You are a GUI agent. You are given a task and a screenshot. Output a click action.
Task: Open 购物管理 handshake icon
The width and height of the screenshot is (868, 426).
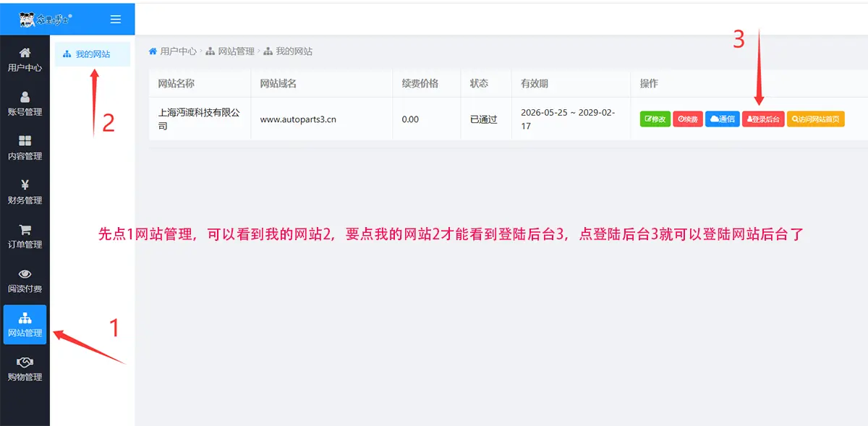[25, 362]
